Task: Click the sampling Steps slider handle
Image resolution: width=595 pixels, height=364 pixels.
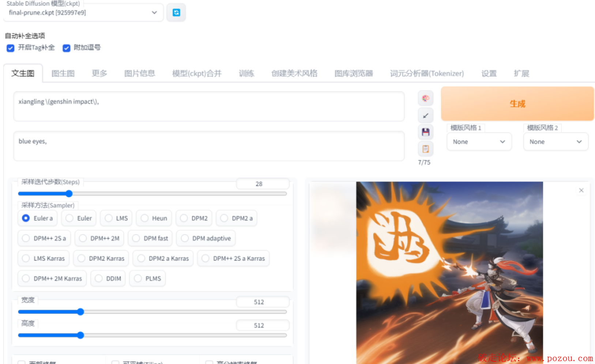Action: [69, 194]
